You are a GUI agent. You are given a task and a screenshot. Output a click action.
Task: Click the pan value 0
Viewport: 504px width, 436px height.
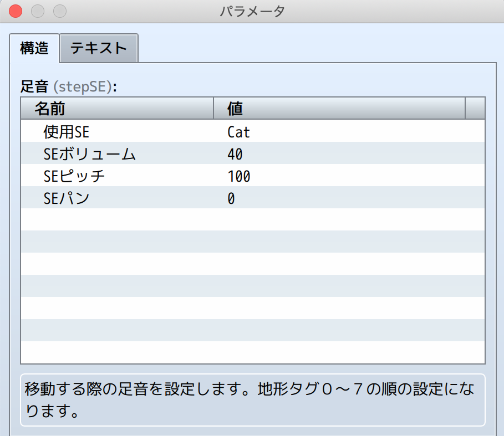pyautogui.click(x=231, y=198)
